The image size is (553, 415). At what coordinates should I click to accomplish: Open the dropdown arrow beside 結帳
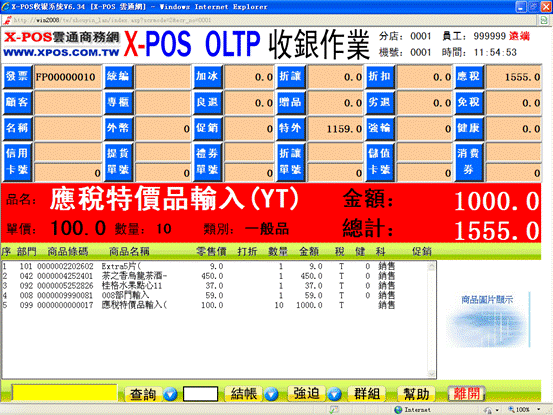click(271, 394)
